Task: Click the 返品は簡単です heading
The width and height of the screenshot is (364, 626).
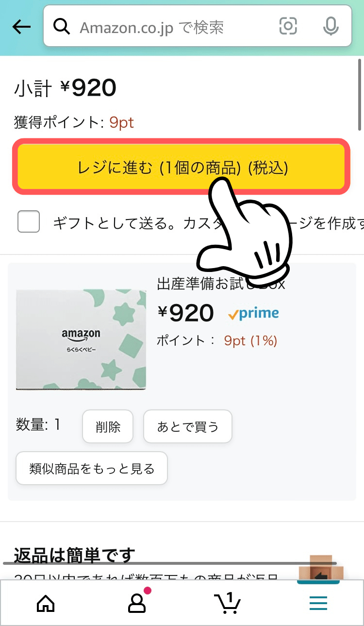Action: pyautogui.click(x=74, y=554)
